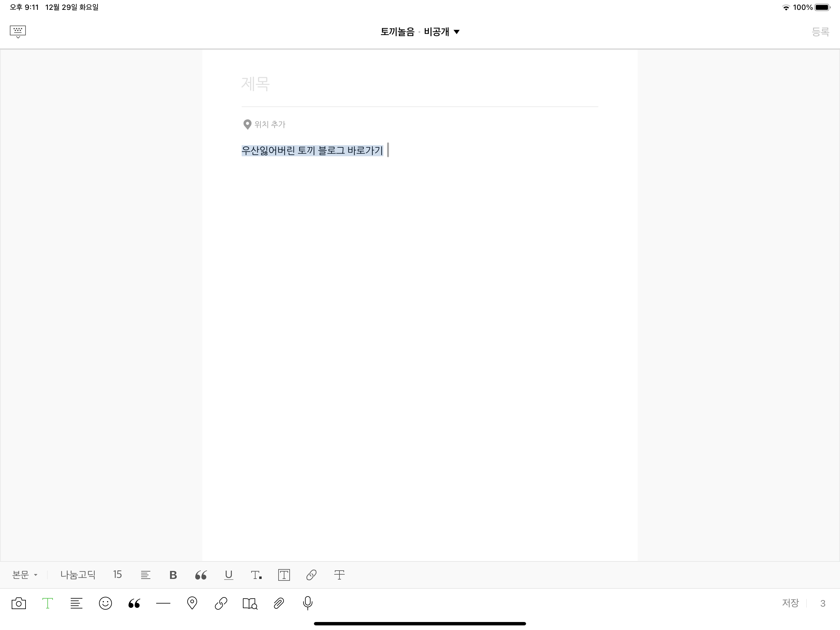840x630 pixels.
Task: Attach a file with paperclip icon
Action: tap(279, 604)
